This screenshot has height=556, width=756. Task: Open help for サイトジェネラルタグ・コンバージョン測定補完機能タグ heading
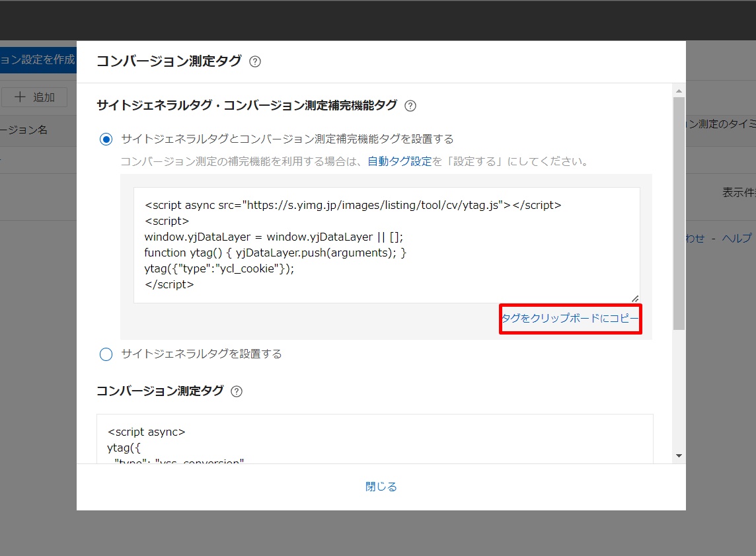[x=410, y=106]
